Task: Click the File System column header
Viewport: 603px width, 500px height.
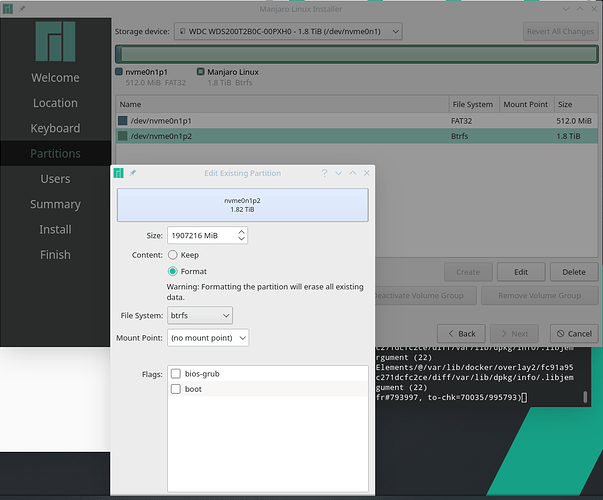Action: [x=474, y=104]
